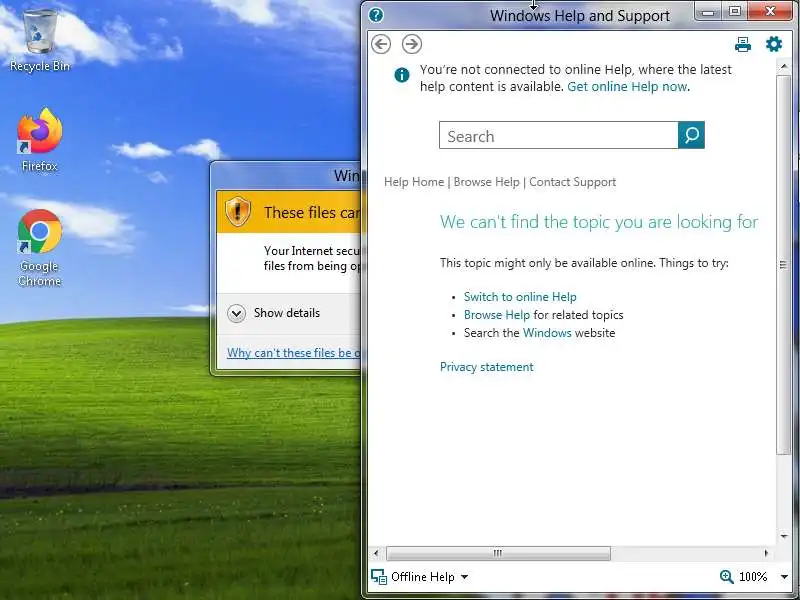Screen dimensions: 800x600
Task: Click the vertical scrollbar up arrow
Action: 783,67
